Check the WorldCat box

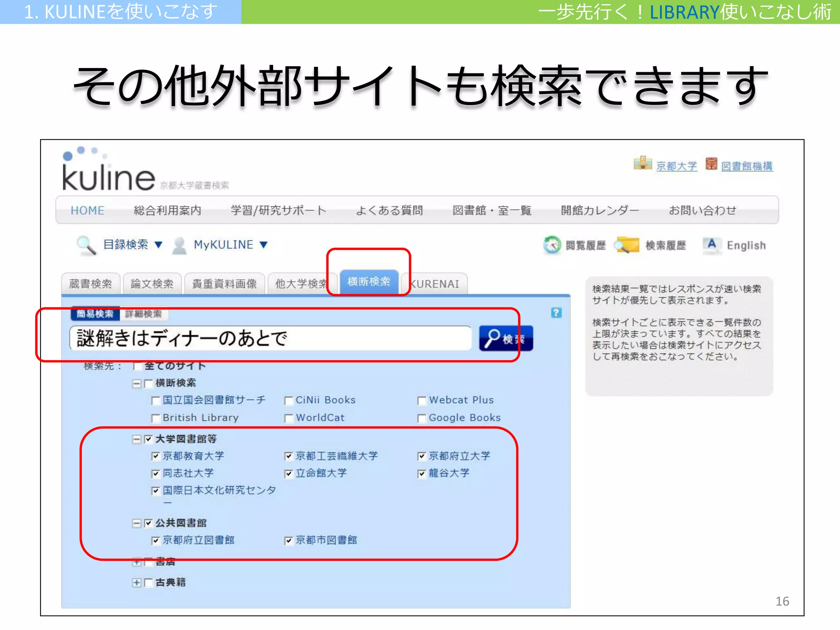pos(289,418)
